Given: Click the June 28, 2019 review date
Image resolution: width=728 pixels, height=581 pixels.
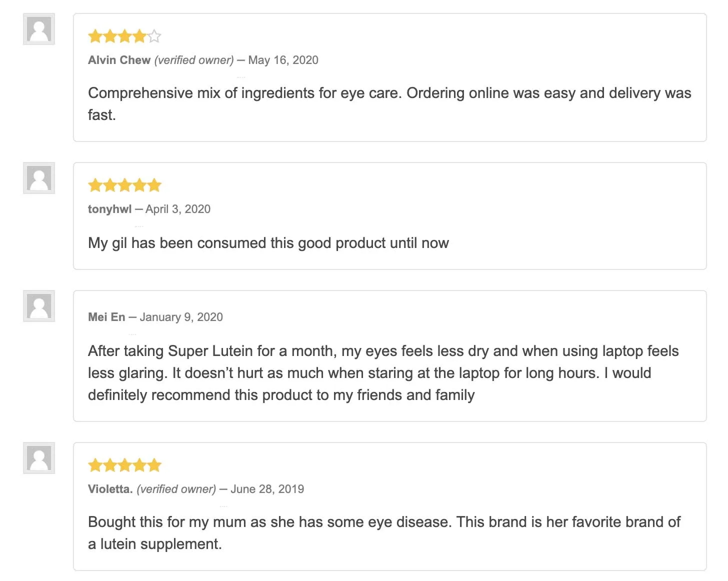Looking at the screenshot, I should pos(267,489).
